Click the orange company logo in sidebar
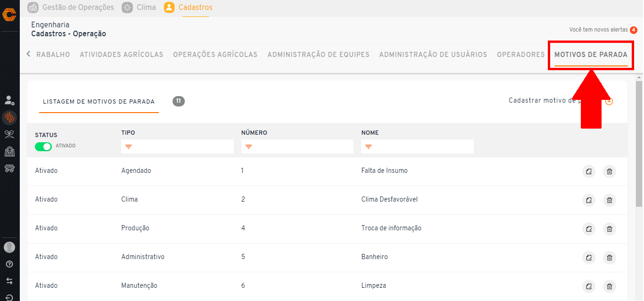644x301 pixels. pos(9,15)
